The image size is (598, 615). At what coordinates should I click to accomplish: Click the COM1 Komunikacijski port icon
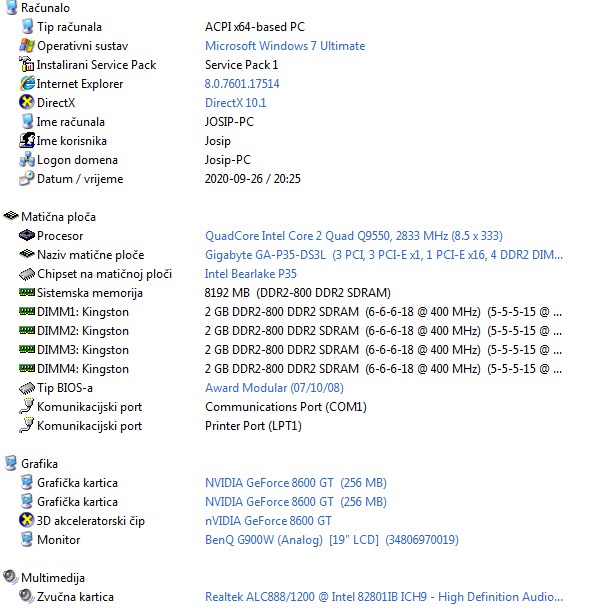27,406
